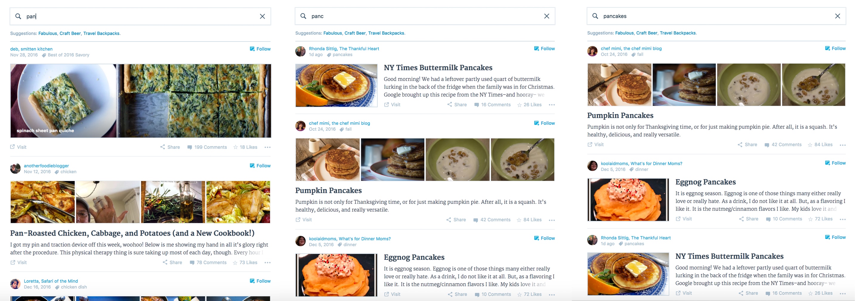The height and width of the screenshot is (301, 868).
Task: Follow anotherfoodieblogger
Action: [260, 166]
